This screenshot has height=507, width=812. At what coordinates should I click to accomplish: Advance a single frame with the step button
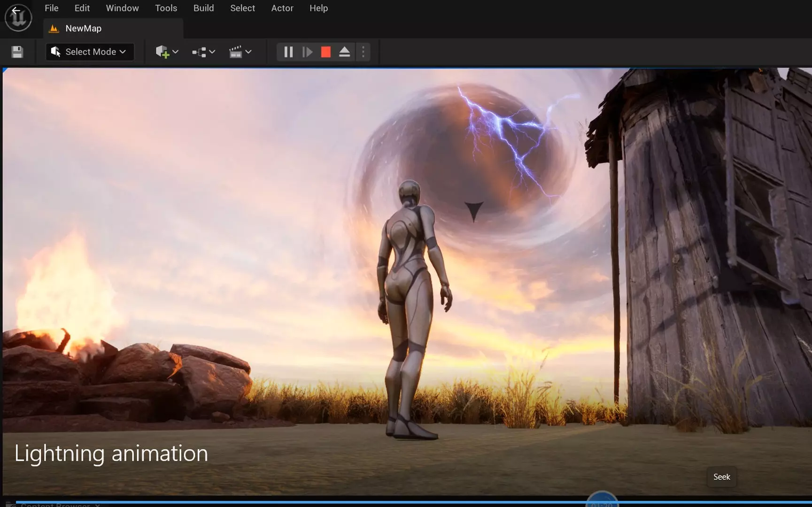(307, 52)
